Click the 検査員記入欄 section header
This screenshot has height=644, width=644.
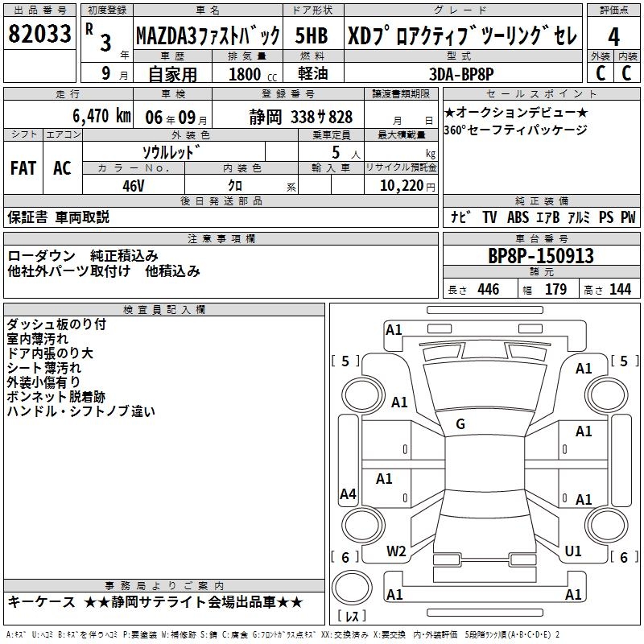coord(164,310)
